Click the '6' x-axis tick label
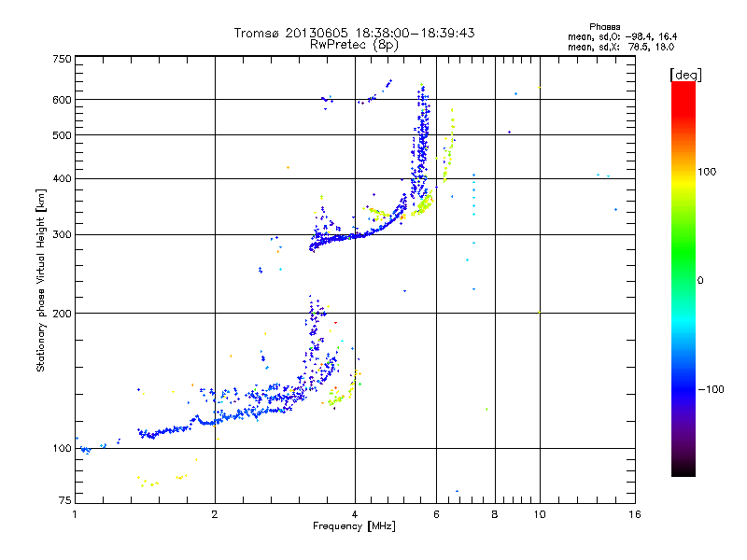 pos(436,514)
